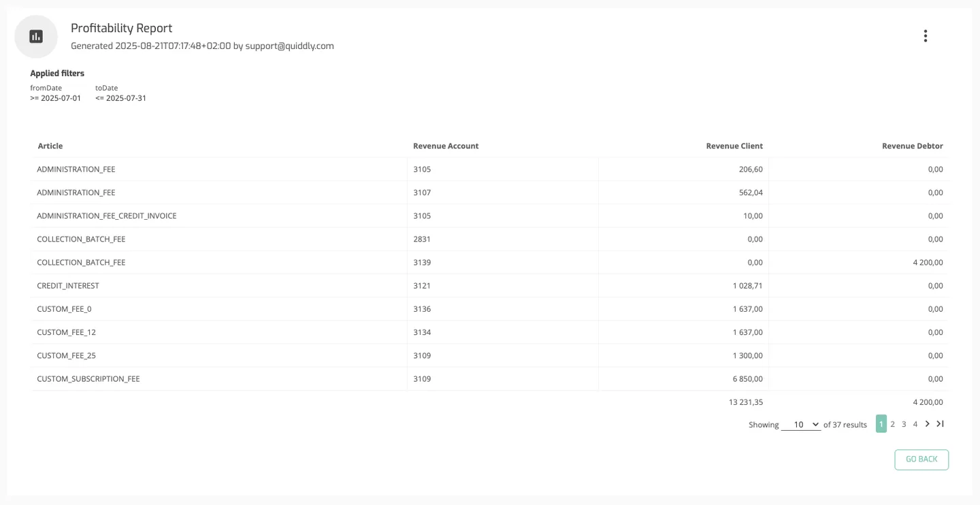The image size is (980, 505).
Task: Click the 10,00 revenue client value
Action: (753, 216)
